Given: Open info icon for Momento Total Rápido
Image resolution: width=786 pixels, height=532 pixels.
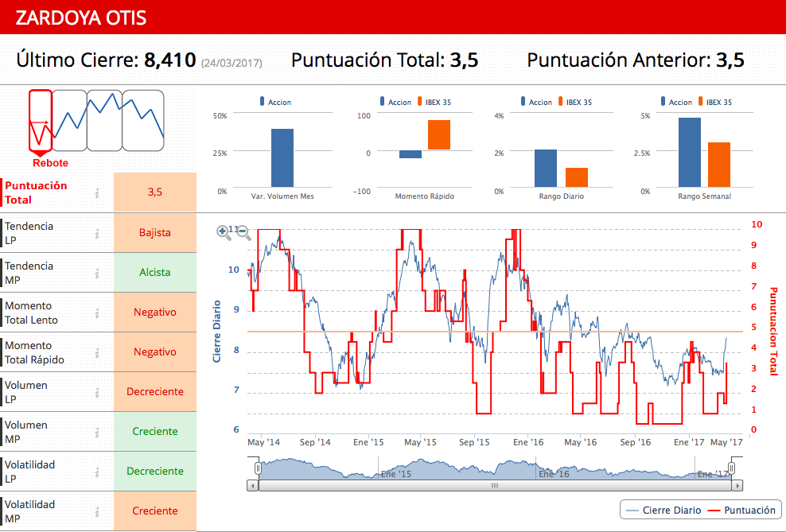Looking at the screenshot, I should pos(97,352).
